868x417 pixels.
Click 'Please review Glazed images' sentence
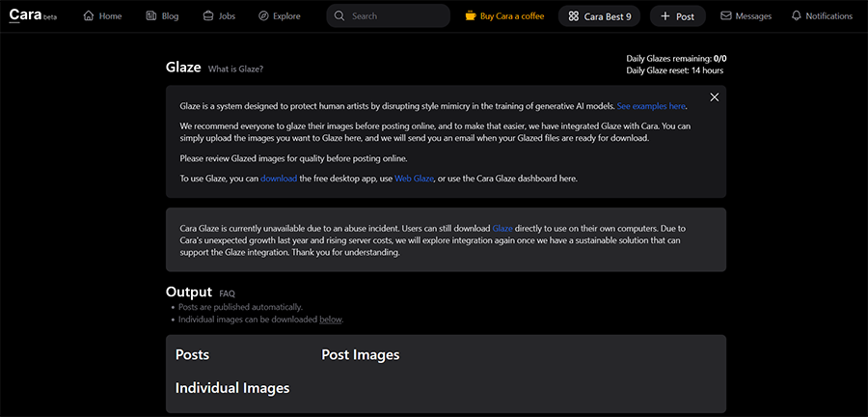(x=293, y=158)
